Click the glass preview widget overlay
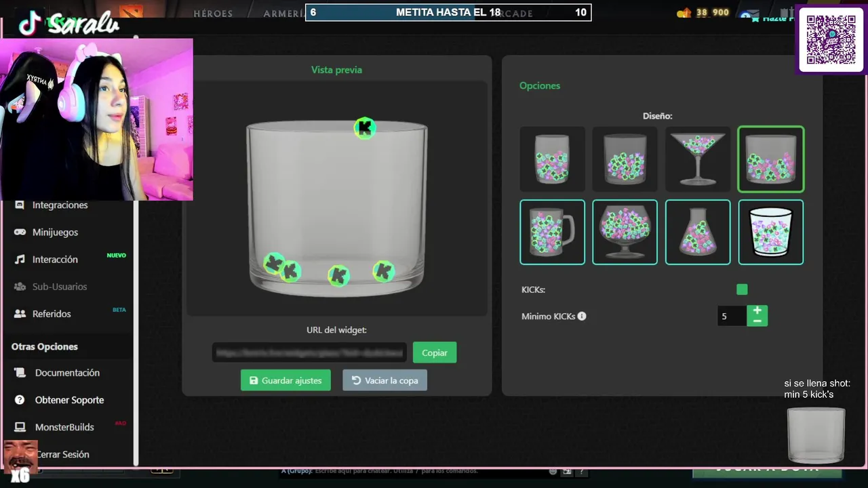 pos(816,434)
